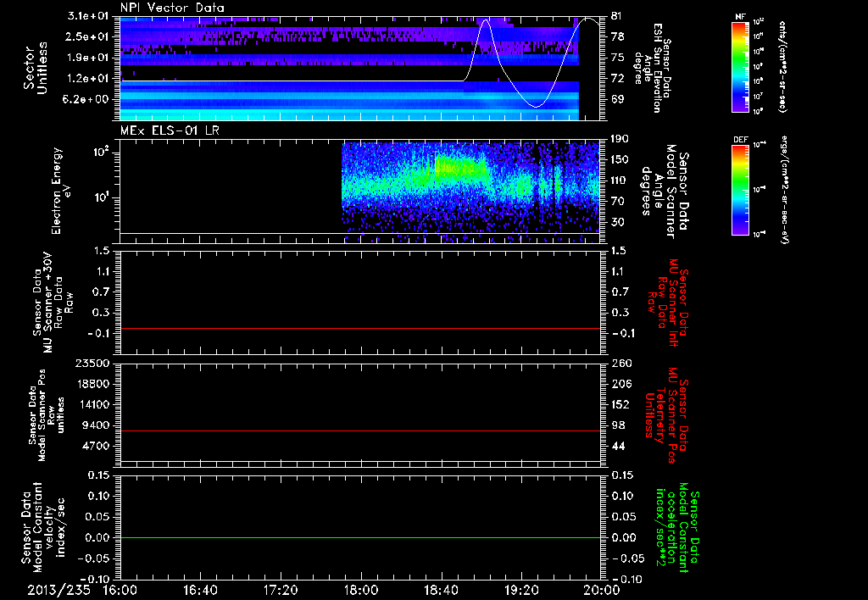
Task: Click the red line in MU Scanner panel
Action: point(360,328)
